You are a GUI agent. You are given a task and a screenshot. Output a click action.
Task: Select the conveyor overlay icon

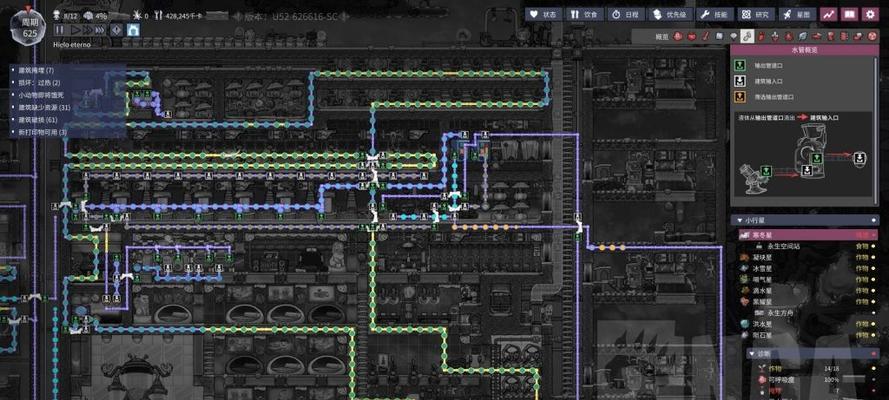click(858, 36)
